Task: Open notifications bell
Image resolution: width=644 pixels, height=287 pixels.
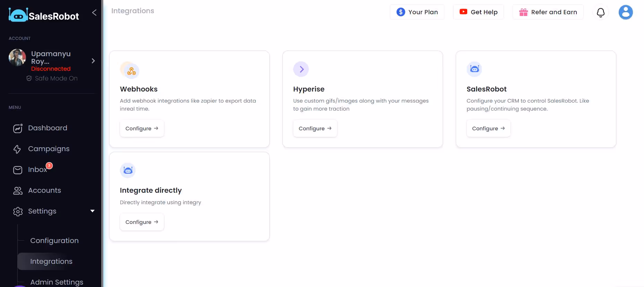Action: 601,12
